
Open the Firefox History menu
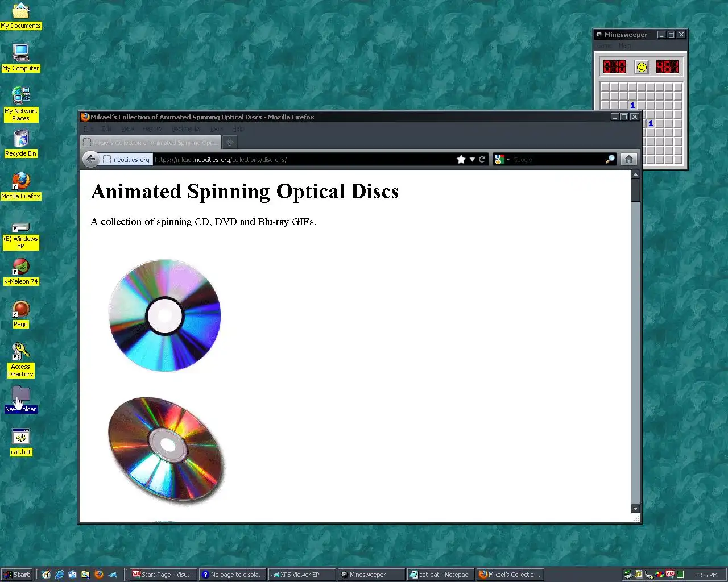point(152,129)
